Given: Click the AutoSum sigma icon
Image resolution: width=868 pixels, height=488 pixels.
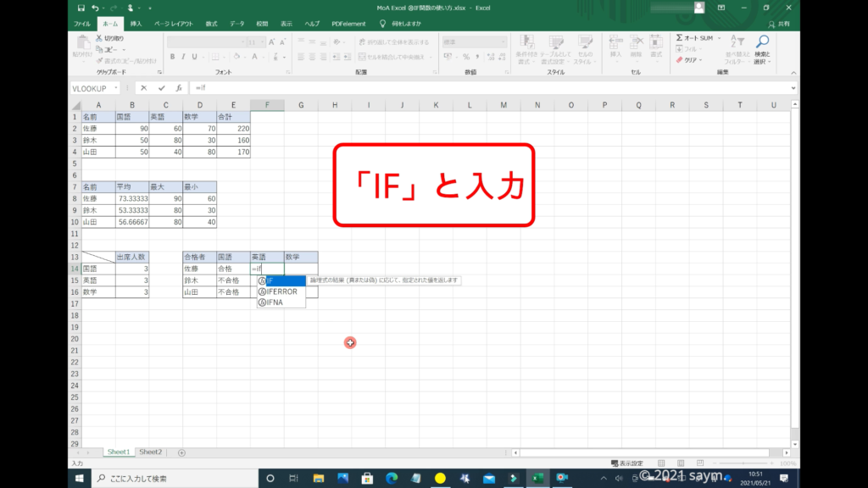Looking at the screenshot, I should pyautogui.click(x=680, y=38).
